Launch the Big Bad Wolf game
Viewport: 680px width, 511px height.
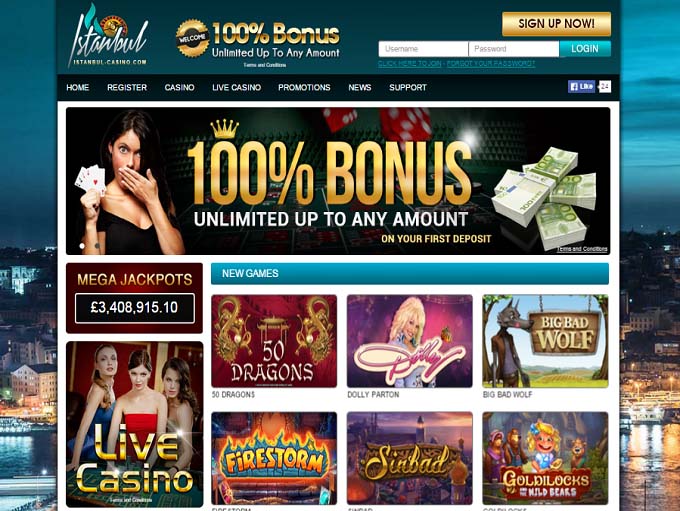[545, 341]
